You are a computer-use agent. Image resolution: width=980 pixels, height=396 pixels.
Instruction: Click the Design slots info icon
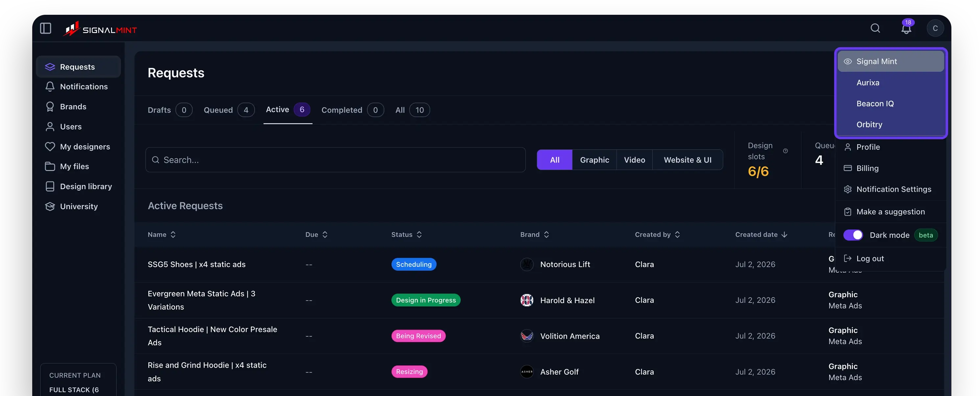coord(785,151)
